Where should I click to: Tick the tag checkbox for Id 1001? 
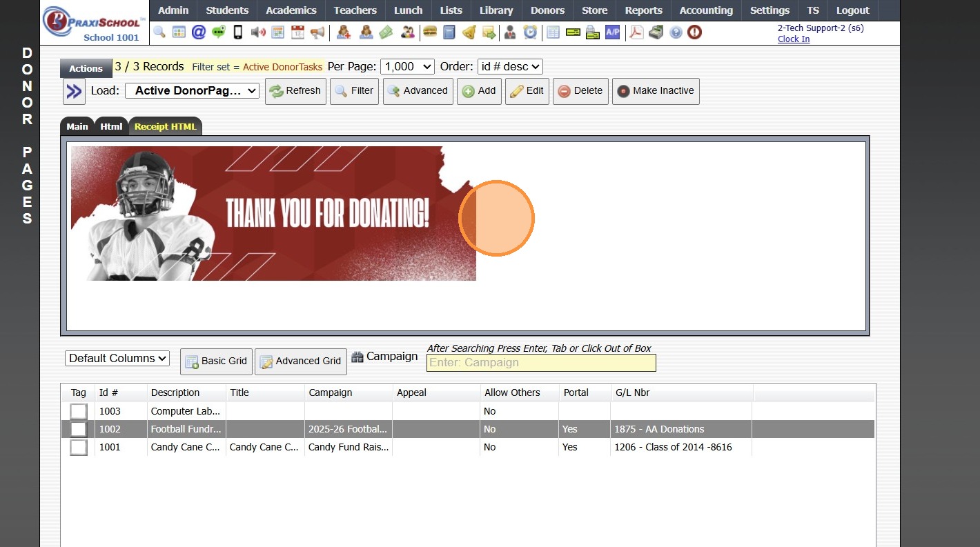pos(79,447)
